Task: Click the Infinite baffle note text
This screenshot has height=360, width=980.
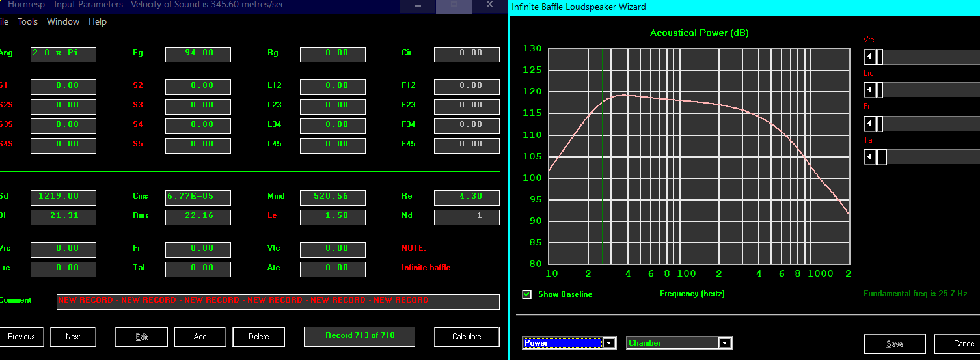Action: pos(426,268)
